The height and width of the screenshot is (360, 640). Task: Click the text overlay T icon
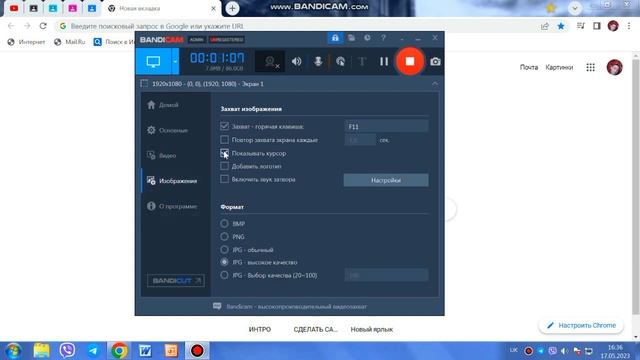tap(362, 62)
